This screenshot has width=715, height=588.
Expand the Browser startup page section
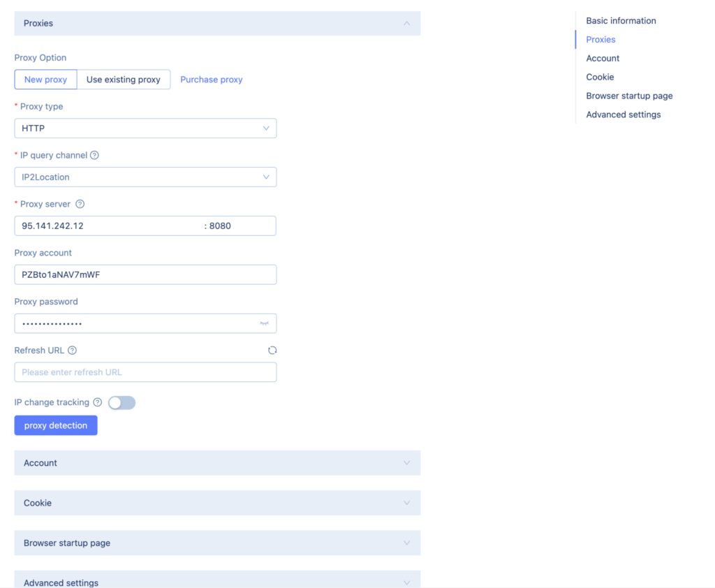click(x=217, y=543)
